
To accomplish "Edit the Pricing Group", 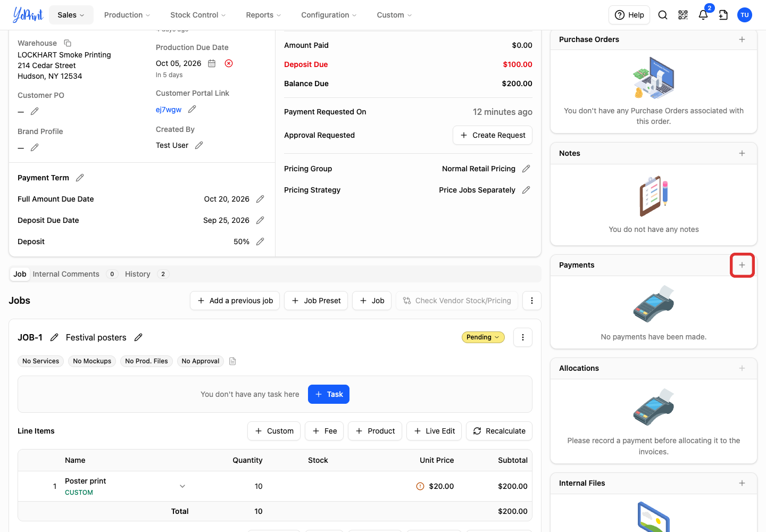I will (526, 169).
